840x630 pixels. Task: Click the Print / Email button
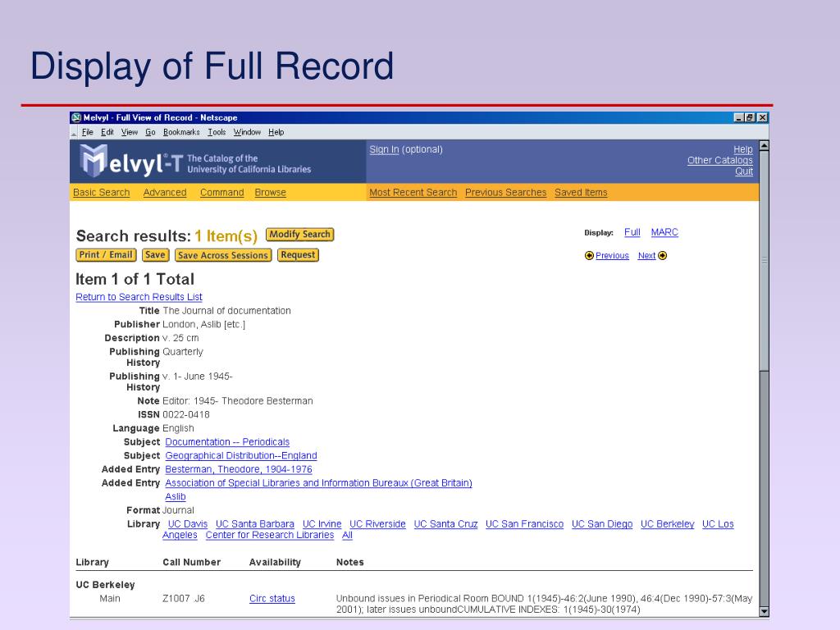[x=106, y=255]
